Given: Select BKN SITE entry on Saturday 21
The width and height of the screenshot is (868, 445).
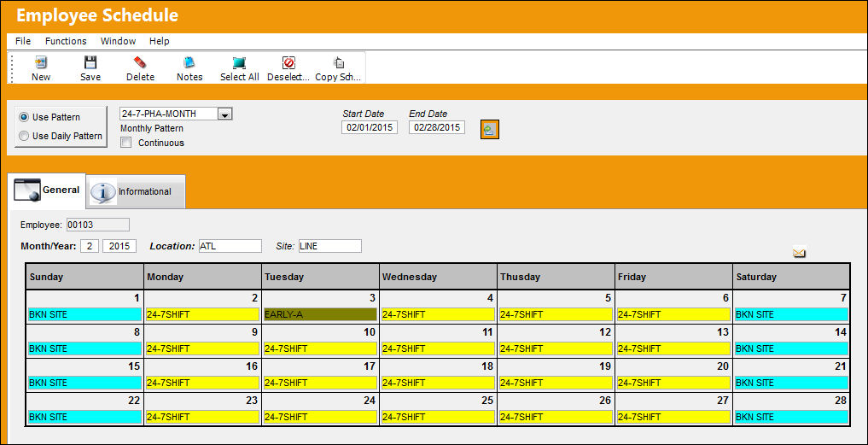Looking at the screenshot, I should pos(791,383).
